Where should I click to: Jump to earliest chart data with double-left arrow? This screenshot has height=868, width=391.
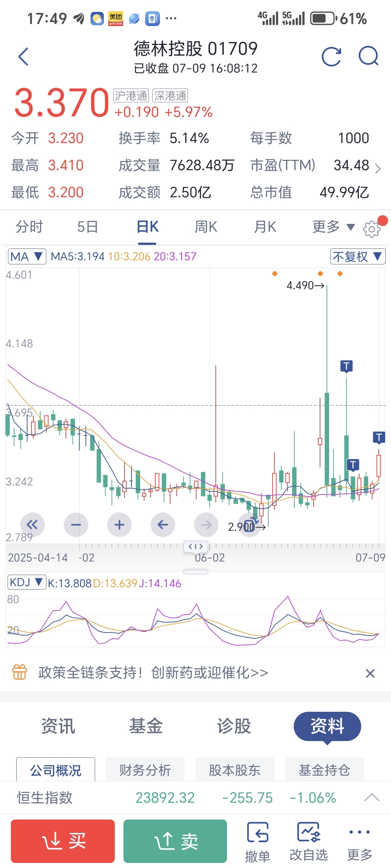pos(33,525)
